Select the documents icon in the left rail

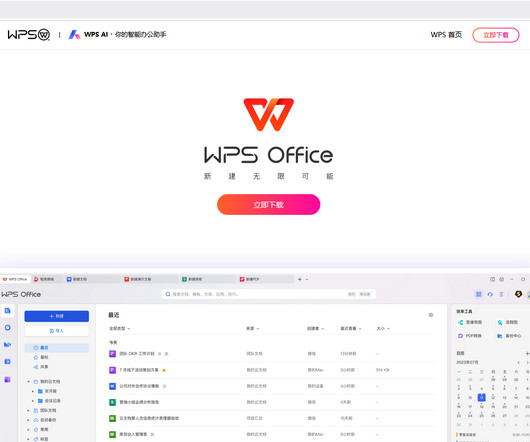(x=7, y=311)
